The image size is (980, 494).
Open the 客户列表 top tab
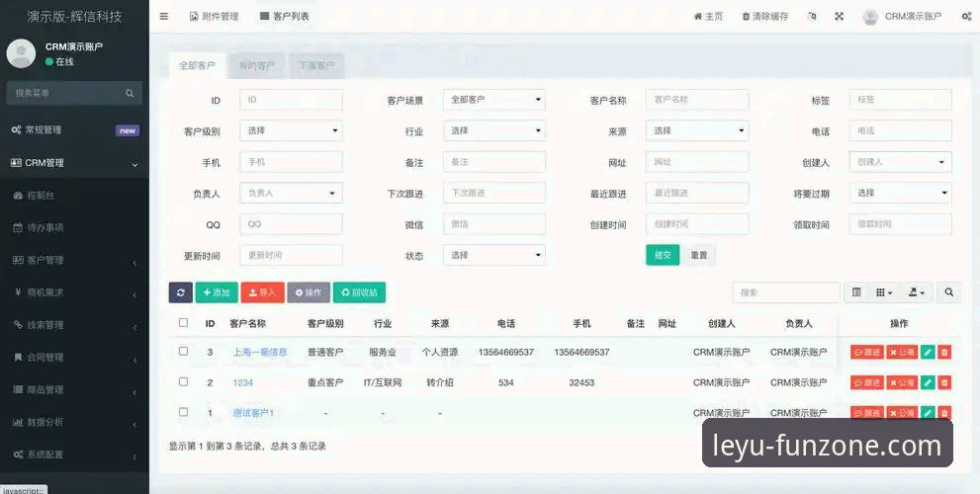(x=285, y=16)
